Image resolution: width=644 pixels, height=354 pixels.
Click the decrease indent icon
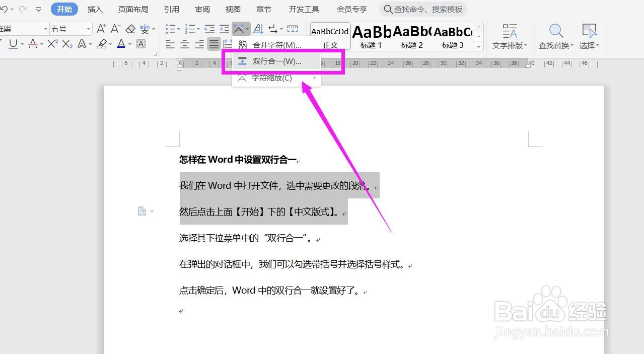(x=209, y=29)
